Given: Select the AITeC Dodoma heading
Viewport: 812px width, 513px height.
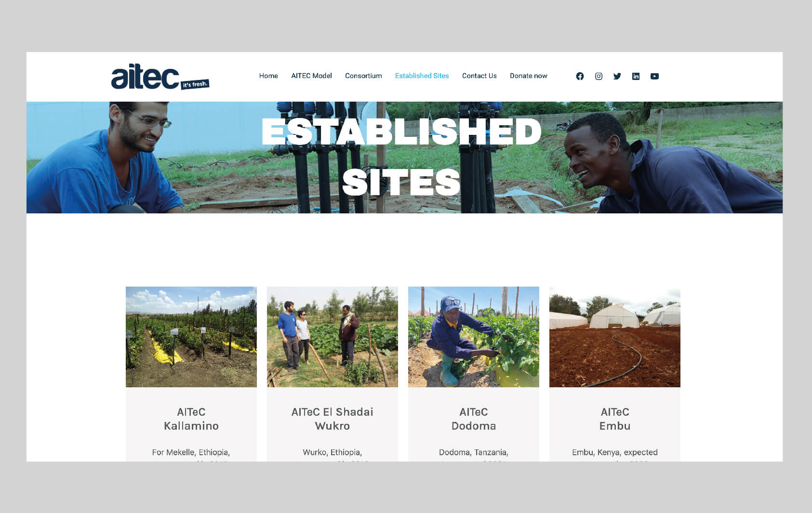Looking at the screenshot, I should [x=474, y=419].
